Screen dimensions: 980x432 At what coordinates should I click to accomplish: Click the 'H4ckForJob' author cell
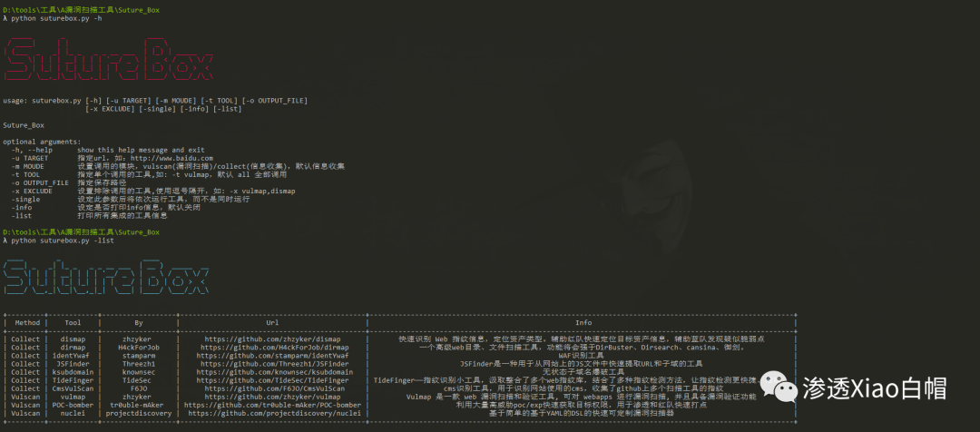(139, 347)
